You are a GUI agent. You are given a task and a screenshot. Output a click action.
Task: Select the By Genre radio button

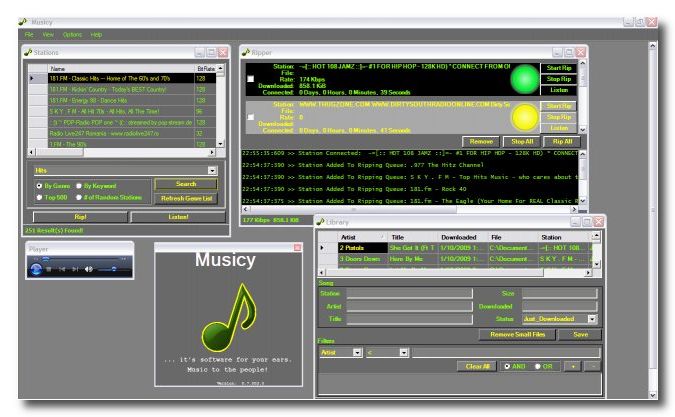click(x=39, y=185)
